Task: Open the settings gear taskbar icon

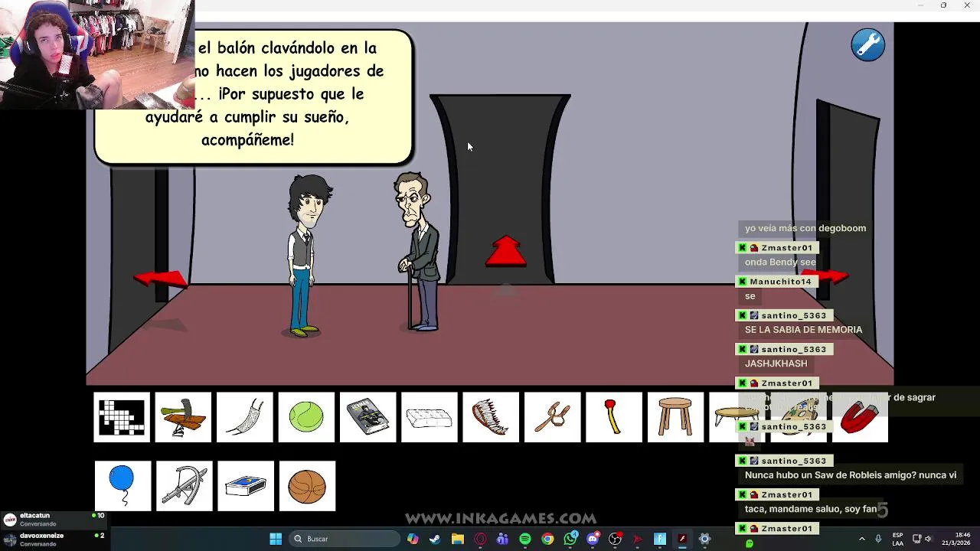Action: [x=704, y=539]
